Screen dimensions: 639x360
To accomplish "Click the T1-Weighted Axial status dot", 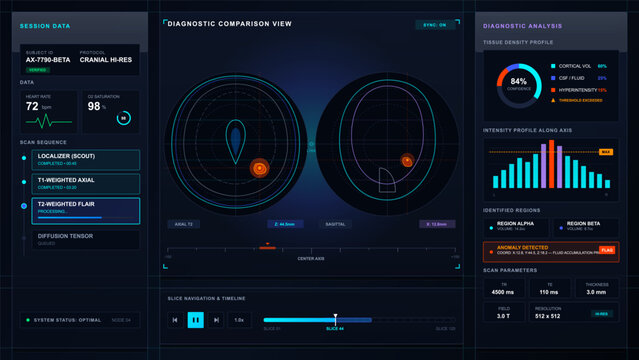I will (x=24, y=182).
